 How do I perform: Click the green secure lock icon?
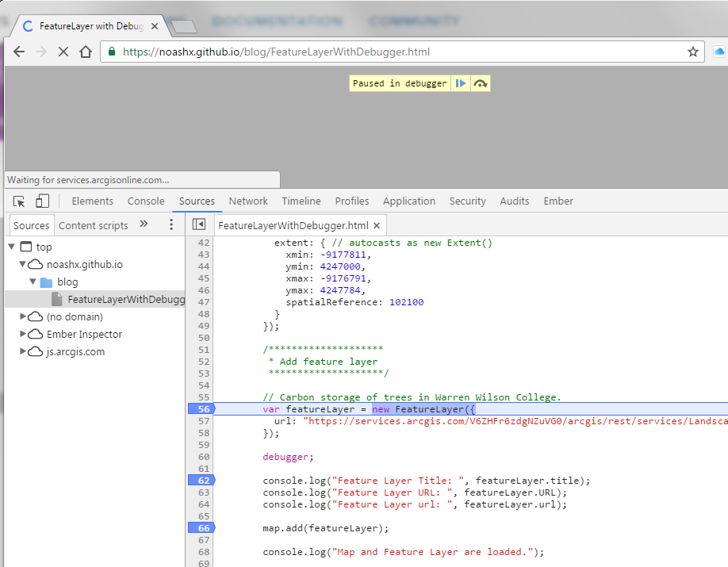(x=112, y=52)
